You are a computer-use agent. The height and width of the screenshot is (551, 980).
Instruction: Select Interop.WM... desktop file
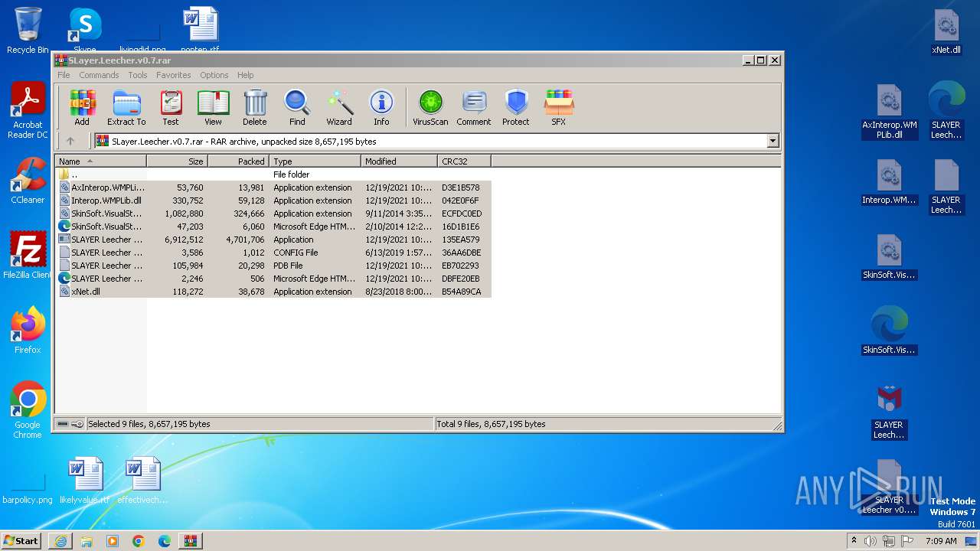point(889,181)
